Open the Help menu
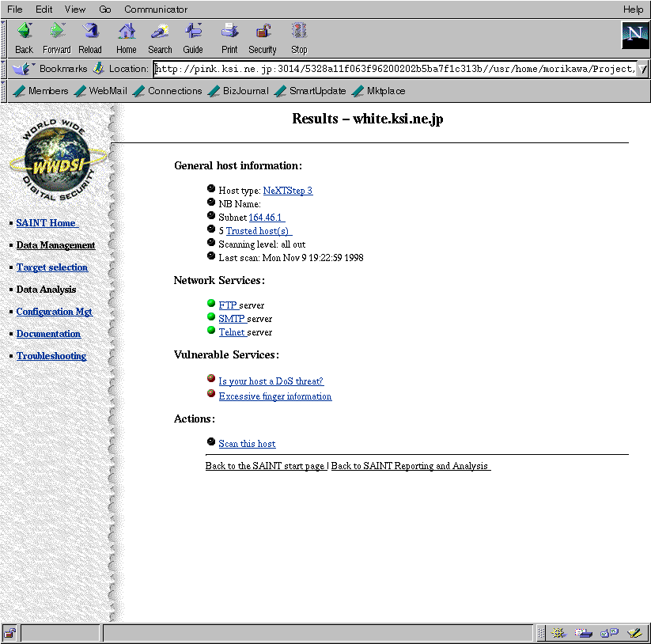The image size is (651, 644). pos(633,9)
